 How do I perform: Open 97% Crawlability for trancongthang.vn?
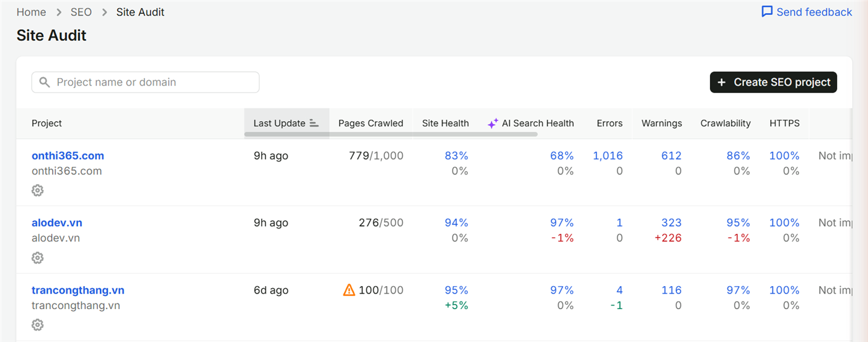(738, 290)
